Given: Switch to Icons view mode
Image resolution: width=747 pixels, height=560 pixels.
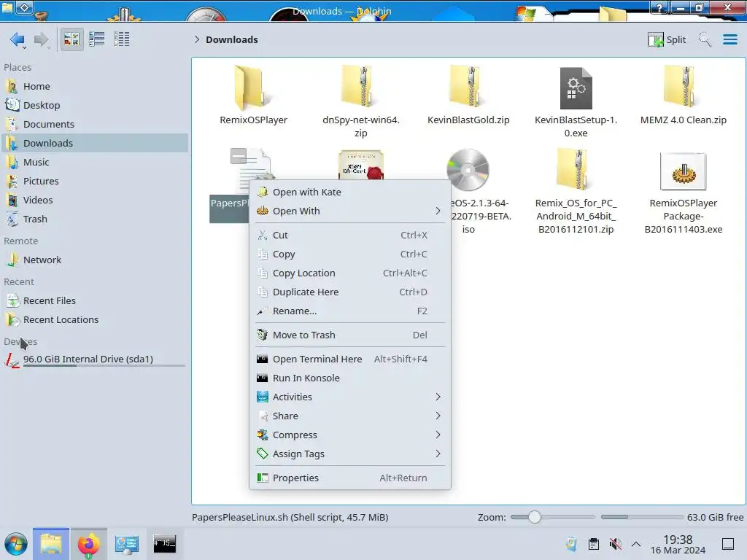Looking at the screenshot, I should tap(71, 39).
